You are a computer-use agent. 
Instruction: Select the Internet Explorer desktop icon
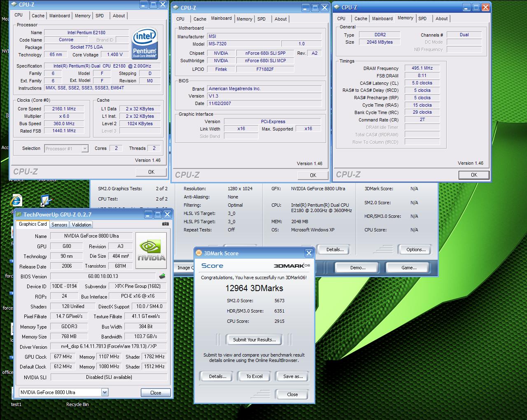click(x=16, y=201)
